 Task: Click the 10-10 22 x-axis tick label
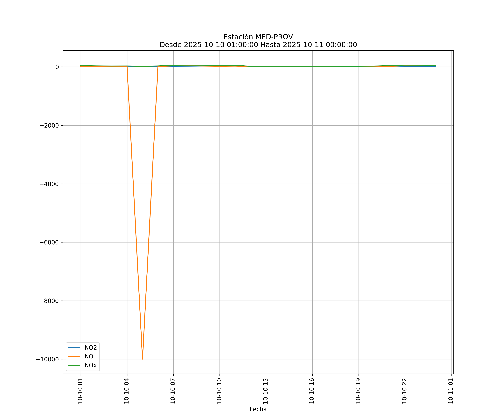pyautogui.click(x=404, y=391)
